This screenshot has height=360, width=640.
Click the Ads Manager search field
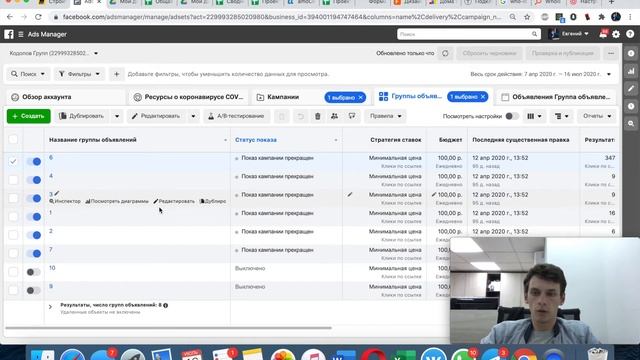click(469, 34)
